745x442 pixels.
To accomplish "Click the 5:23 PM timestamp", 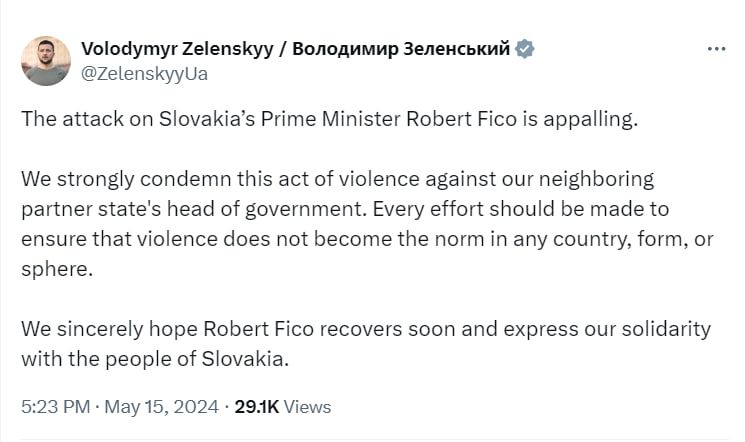I will (55, 407).
